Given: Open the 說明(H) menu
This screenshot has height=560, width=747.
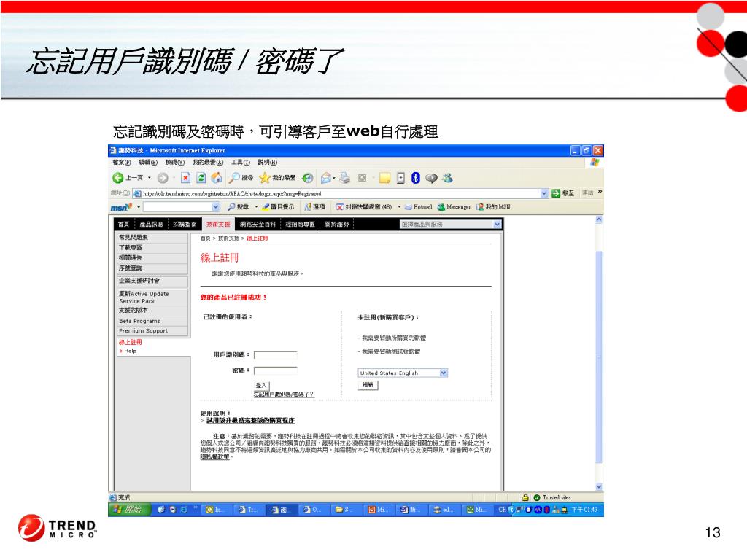Looking at the screenshot, I should pos(267,163).
